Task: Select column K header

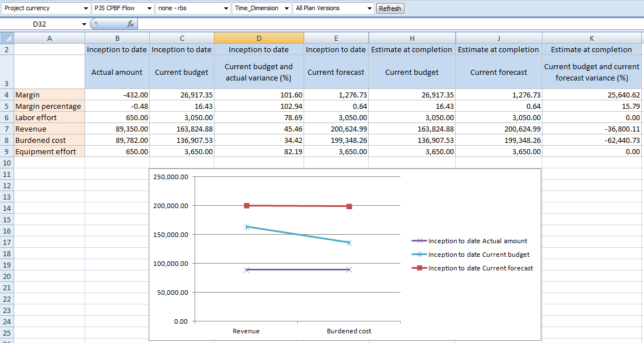Action: coord(592,38)
